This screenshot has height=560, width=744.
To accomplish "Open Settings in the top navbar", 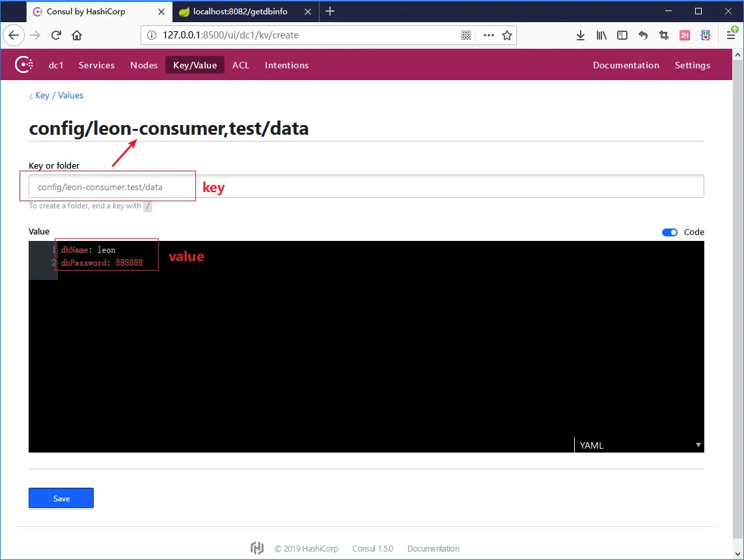I will pyautogui.click(x=693, y=65).
